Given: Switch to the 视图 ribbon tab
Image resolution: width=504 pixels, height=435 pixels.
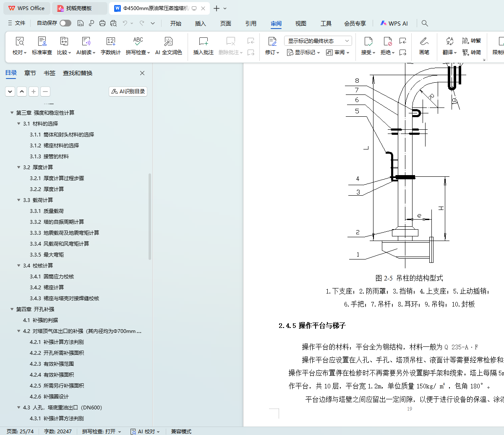Looking at the screenshot, I should [300, 24].
